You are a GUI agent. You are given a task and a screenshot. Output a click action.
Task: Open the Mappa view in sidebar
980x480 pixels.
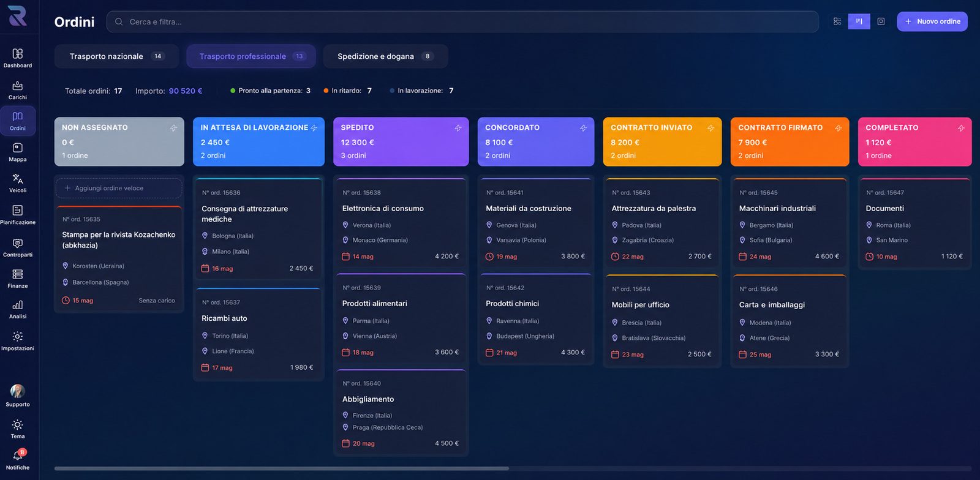point(17,152)
